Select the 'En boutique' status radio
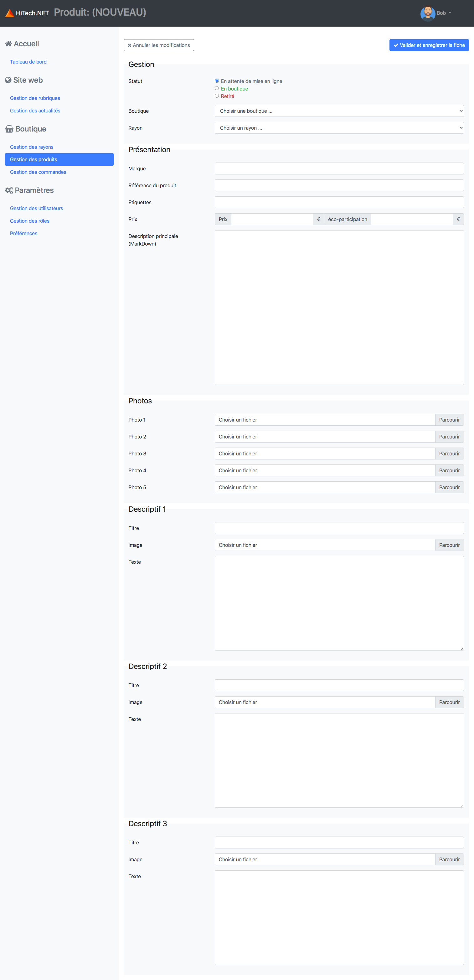This screenshot has width=474, height=980. (x=217, y=88)
